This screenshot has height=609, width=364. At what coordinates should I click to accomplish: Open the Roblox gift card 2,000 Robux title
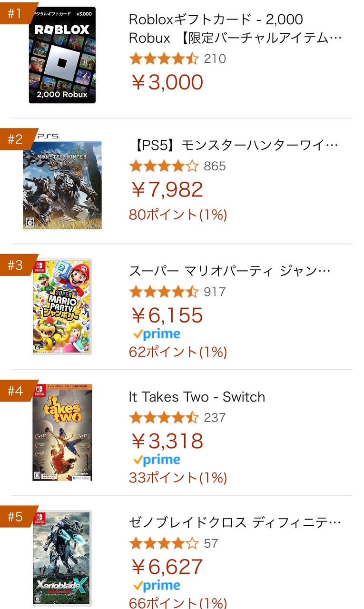tap(235, 29)
